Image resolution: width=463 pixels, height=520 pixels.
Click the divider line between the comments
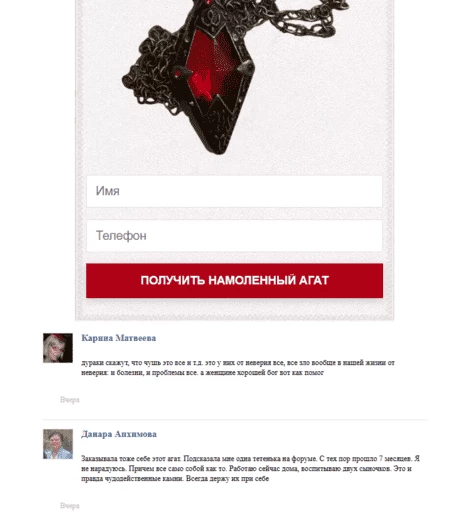click(x=235, y=420)
